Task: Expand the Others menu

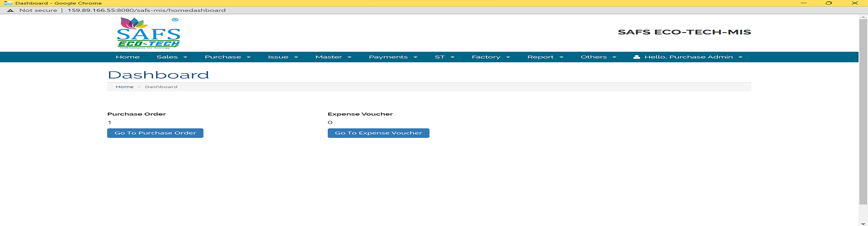Action: click(598, 57)
